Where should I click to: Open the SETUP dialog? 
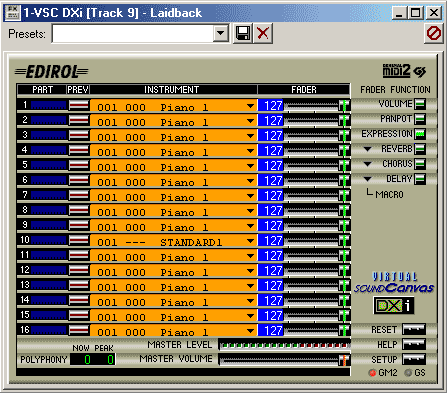(414, 359)
